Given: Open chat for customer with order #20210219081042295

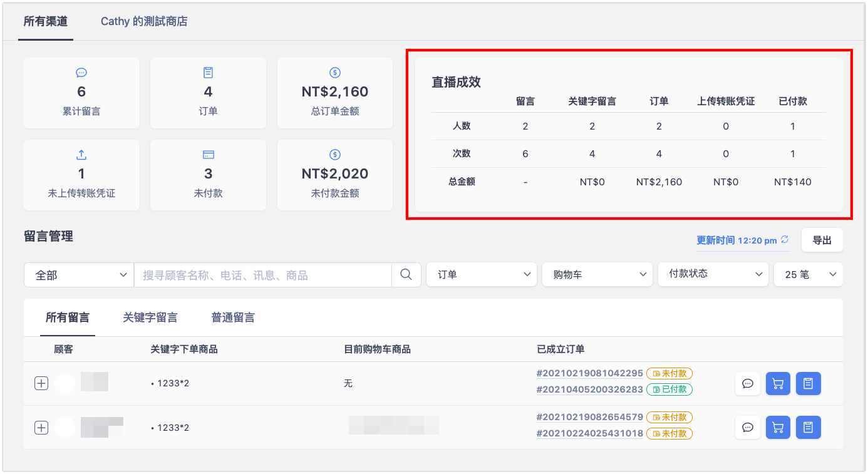Looking at the screenshot, I should [x=747, y=384].
